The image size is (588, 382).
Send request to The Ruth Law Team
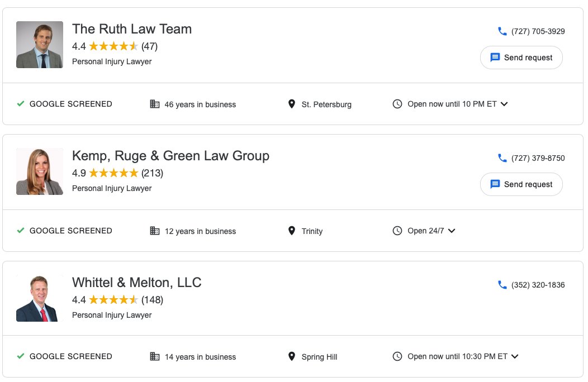[521, 58]
